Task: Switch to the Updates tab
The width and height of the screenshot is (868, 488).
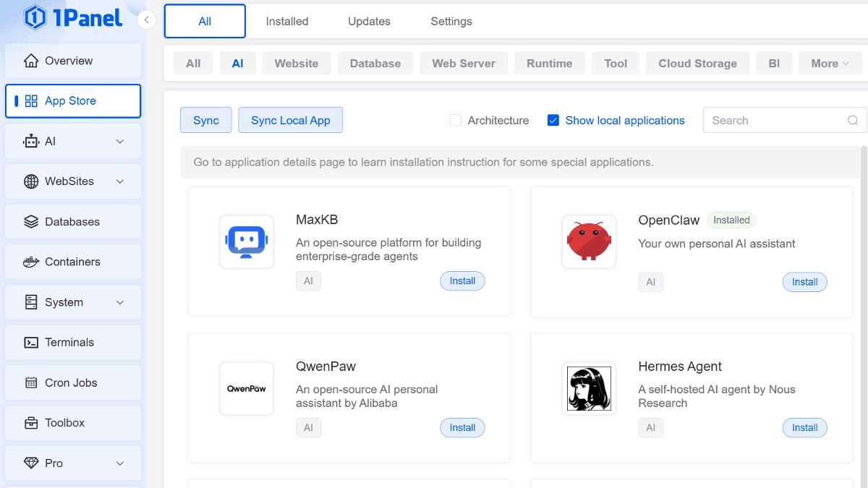Action: point(369,21)
